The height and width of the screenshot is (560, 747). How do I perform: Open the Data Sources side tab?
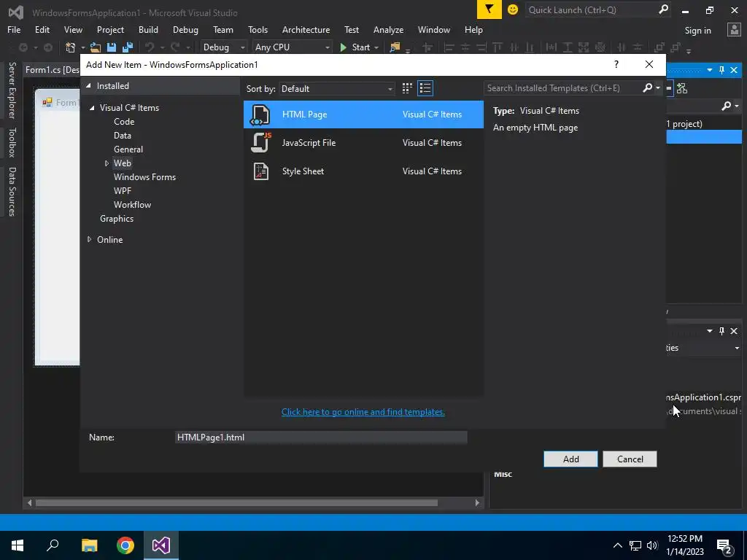(12, 192)
